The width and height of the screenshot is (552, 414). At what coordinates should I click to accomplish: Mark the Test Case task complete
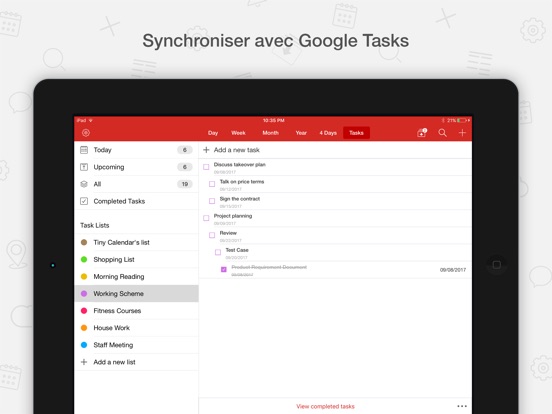coord(218,252)
